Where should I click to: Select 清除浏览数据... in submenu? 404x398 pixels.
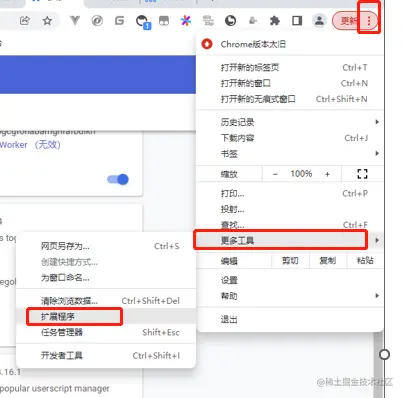(106, 301)
